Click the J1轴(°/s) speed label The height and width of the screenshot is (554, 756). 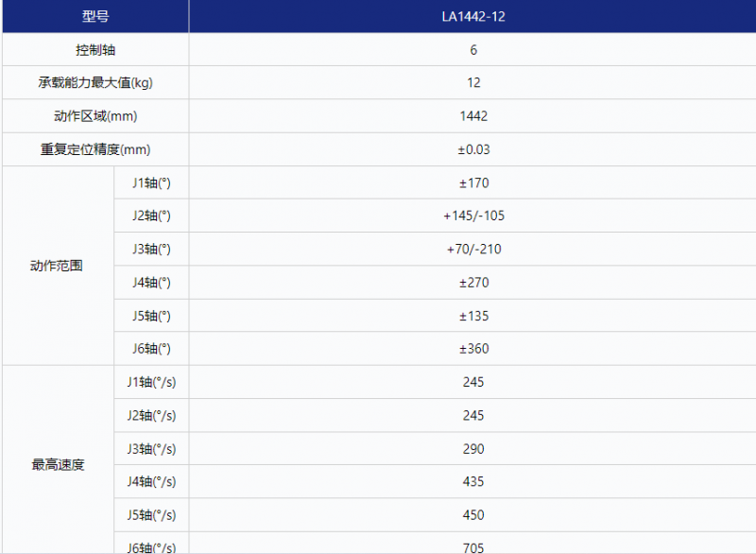(151, 382)
